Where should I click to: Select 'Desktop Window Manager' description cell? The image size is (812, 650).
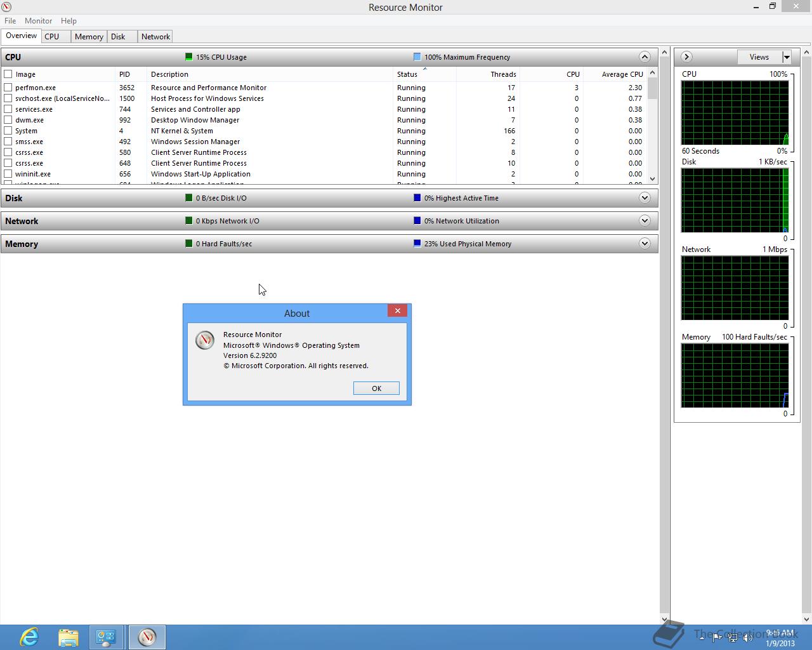pos(195,120)
